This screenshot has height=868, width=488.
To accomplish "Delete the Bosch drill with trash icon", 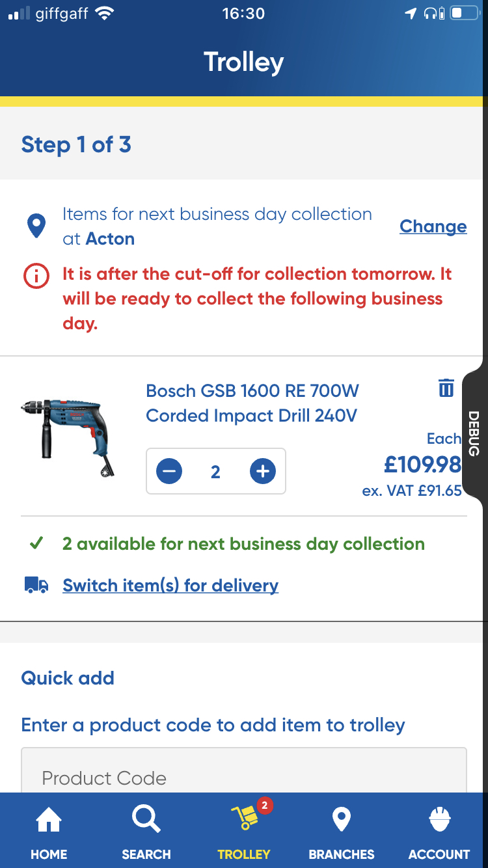I will [446, 388].
